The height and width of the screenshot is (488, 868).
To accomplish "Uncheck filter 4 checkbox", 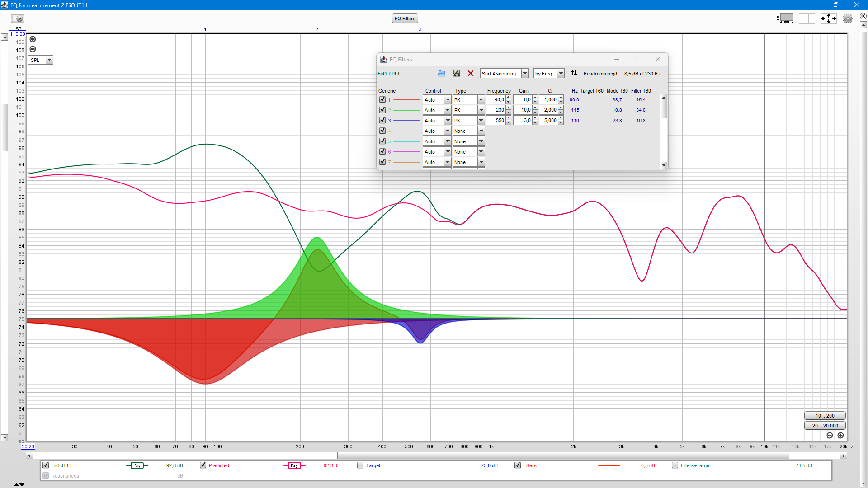I will pyautogui.click(x=382, y=131).
